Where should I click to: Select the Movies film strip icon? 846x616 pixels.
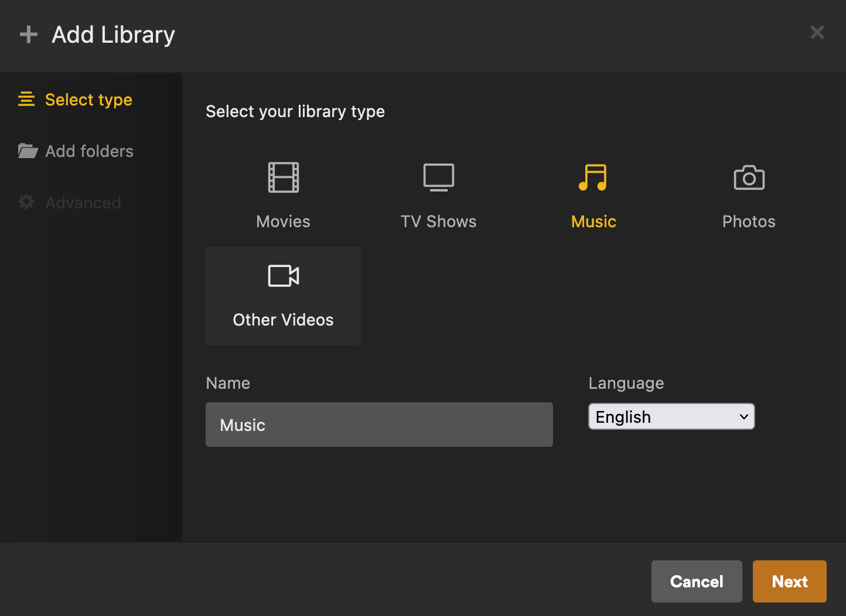point(283,177)
